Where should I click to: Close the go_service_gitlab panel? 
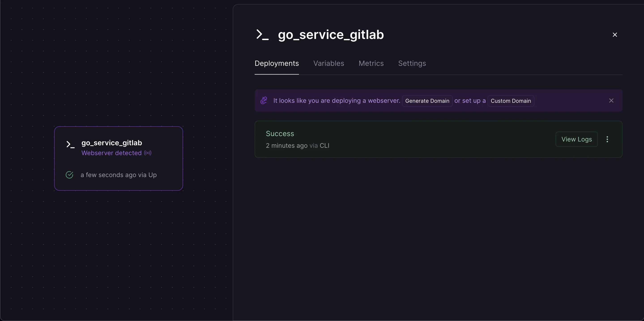point(615,35)
